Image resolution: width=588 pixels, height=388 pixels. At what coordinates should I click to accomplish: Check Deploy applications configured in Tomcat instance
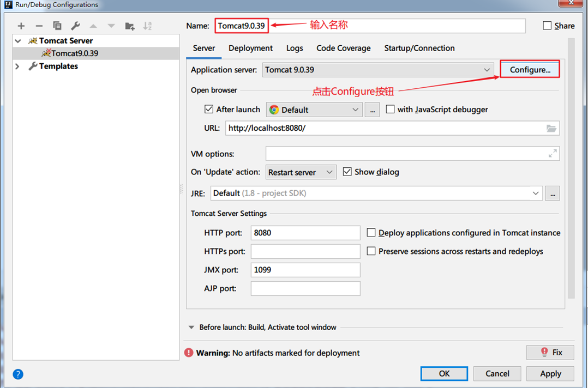point(371,232)
